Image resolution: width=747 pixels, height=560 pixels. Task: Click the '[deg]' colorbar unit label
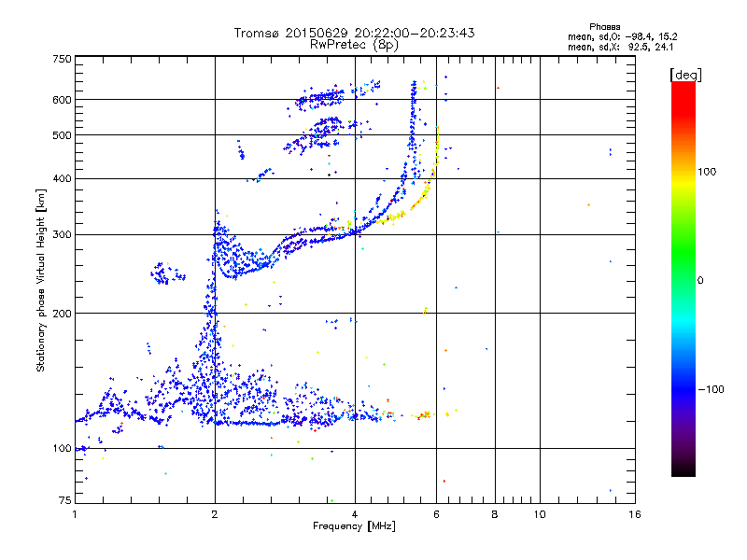tap(685, 75)
